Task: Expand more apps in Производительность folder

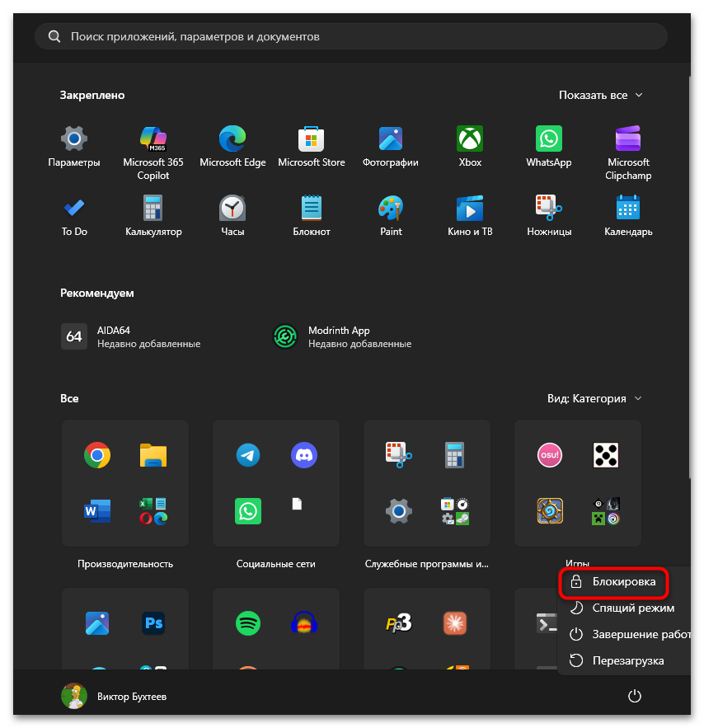Action: (x=153, y=510)
